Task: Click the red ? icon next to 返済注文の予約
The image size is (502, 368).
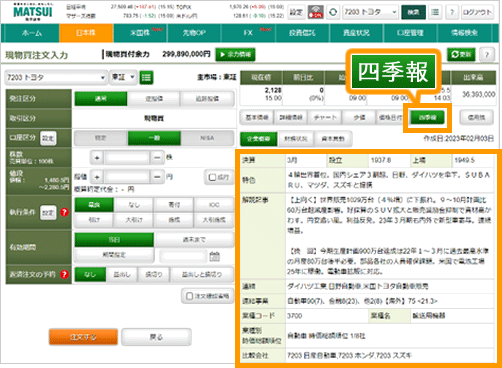Action: 64,274
